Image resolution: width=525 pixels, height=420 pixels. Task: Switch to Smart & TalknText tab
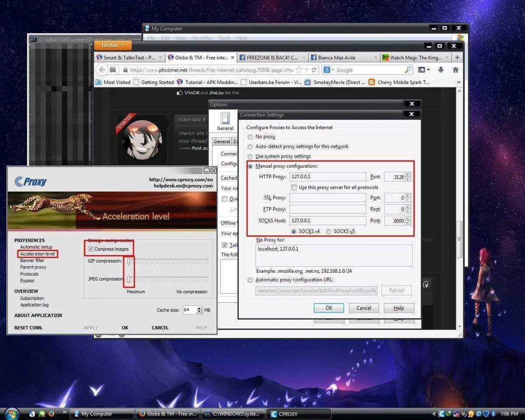129,57
